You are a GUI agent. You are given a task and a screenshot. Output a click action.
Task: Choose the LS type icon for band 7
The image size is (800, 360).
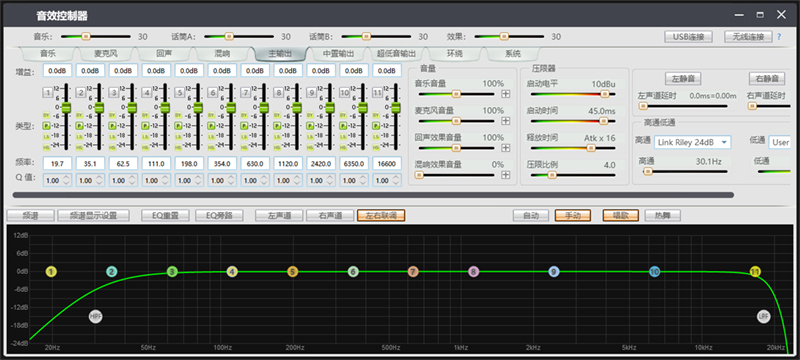[x=245, y=137]
